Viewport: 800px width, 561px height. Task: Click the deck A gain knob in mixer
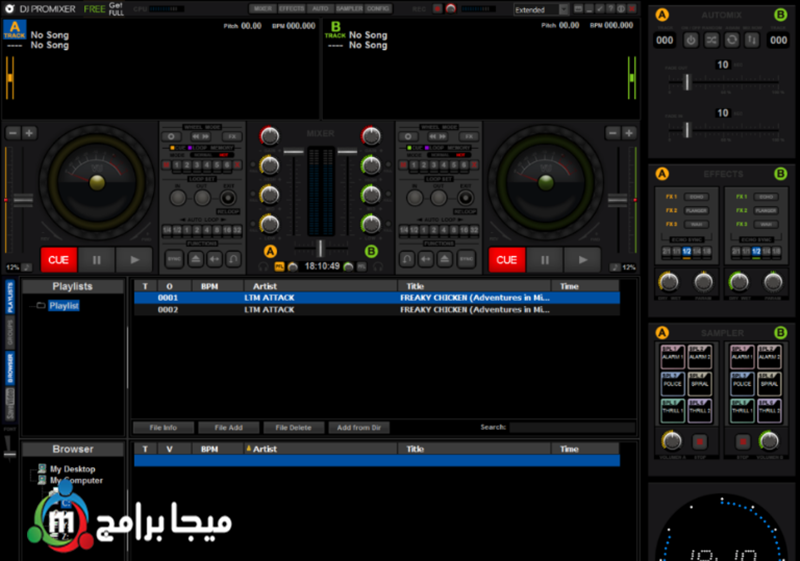269,136
